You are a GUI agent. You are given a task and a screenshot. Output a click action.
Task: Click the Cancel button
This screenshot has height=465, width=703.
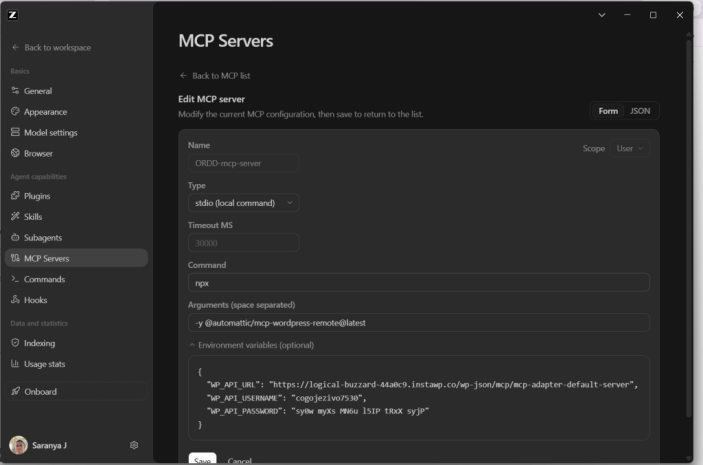(x=239, y=461)
